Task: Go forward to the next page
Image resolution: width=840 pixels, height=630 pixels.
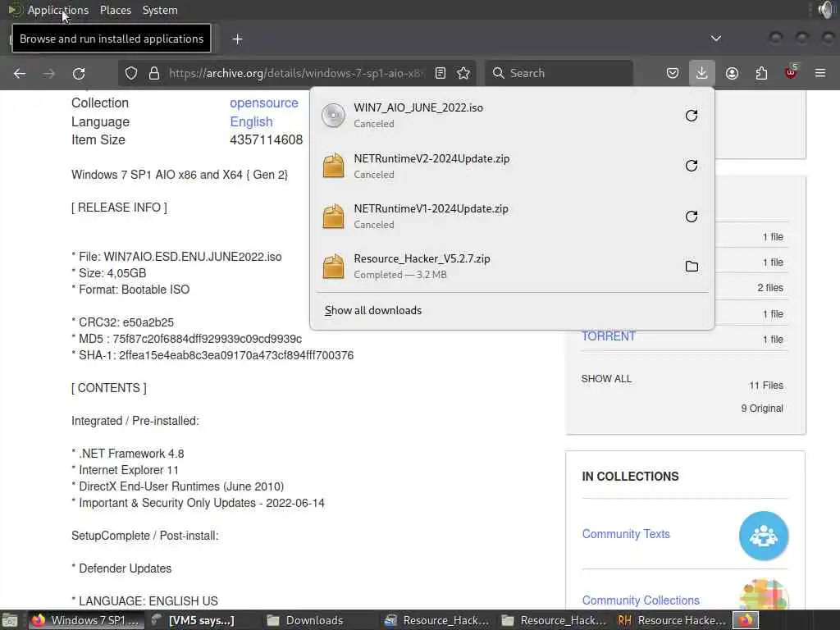Action: [x=49, y=73]
